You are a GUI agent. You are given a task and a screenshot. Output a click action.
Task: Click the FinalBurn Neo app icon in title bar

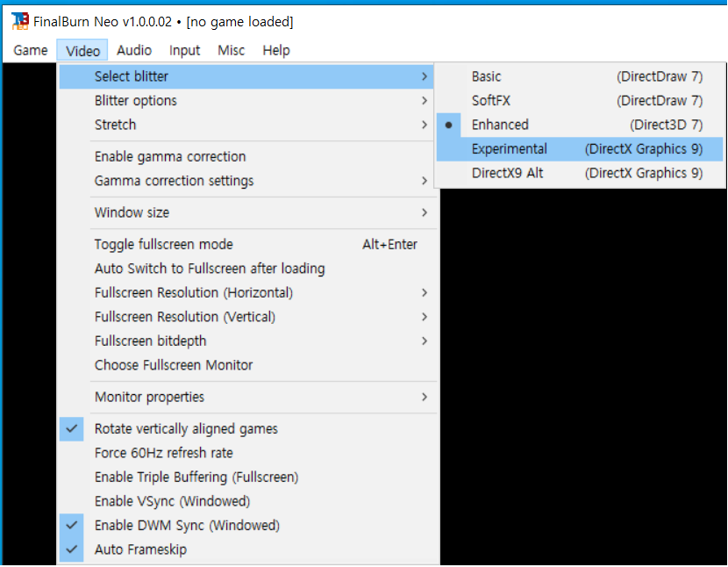click(x=20, y=21)
